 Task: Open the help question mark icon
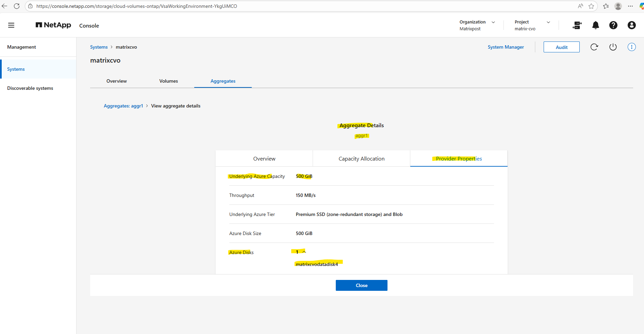(x=613, y=25)
